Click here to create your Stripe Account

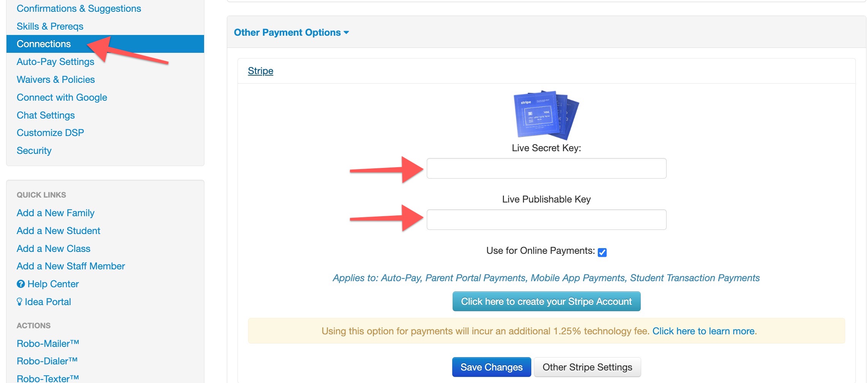(x=546, y=301)
